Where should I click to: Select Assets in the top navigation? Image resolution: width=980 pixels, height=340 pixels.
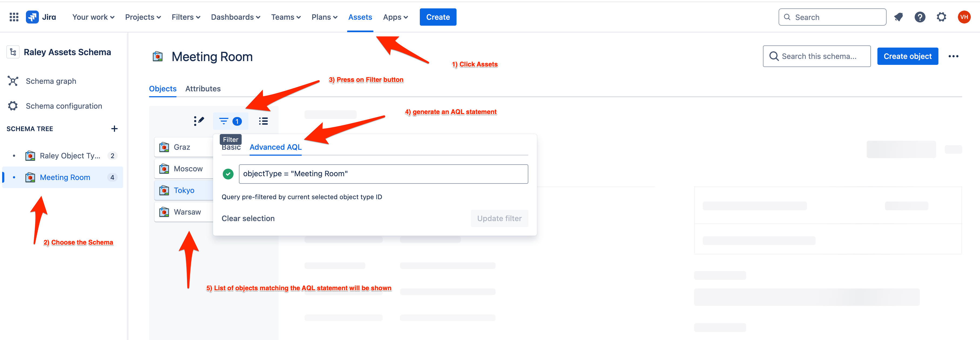click(360, 17)
